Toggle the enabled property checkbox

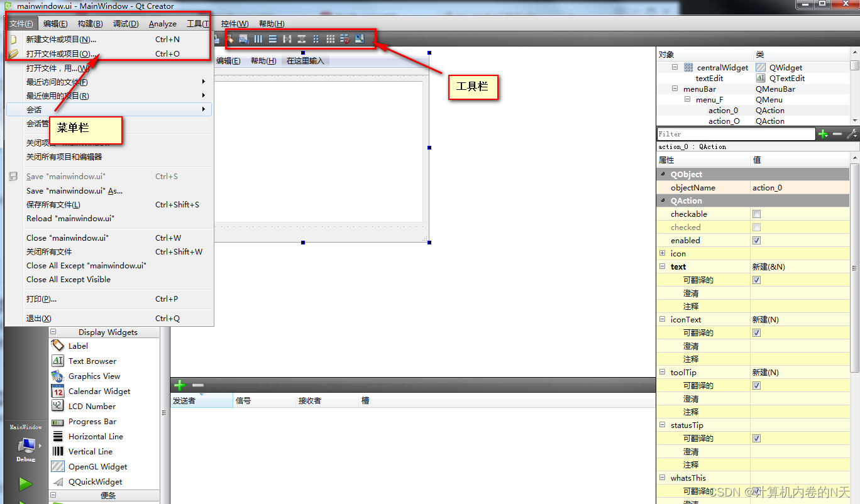pyautogui.click(x=756, y=241)
